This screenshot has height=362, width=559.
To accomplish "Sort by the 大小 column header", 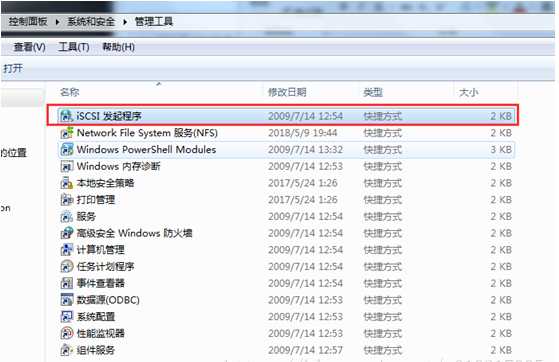I will pos(468,92).
